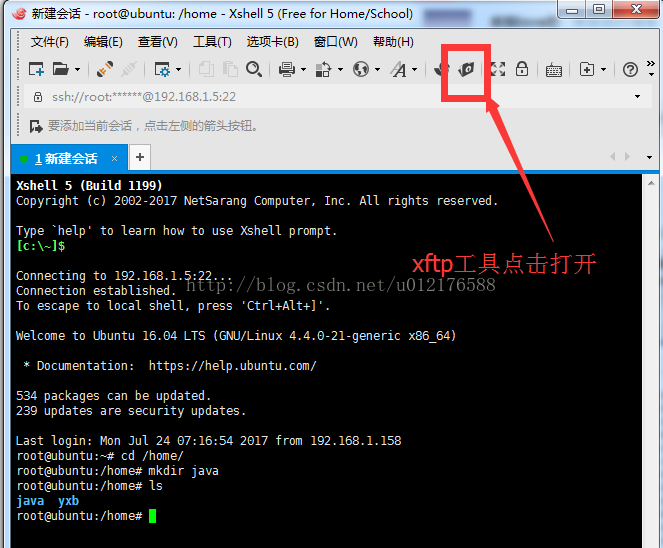Click the Paste icon
The height and width of the screenshot is (548, 663).
230,69
